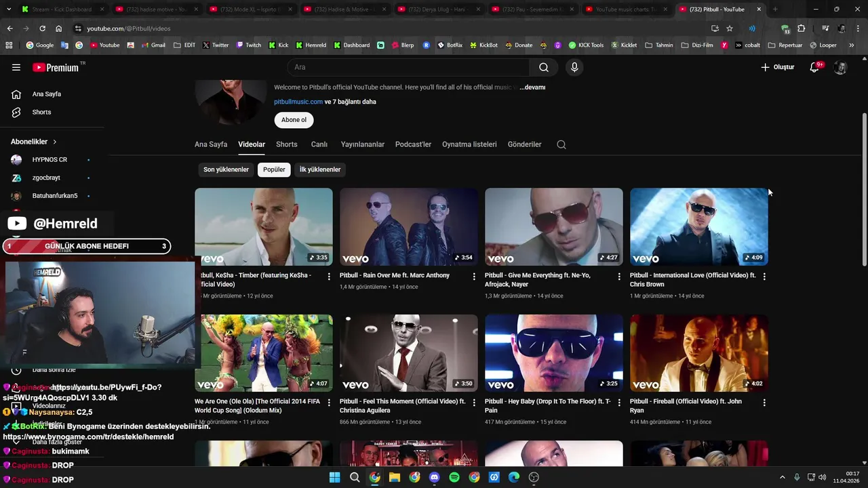868x488 pixels.
Task: Open Discord from the taskbar
Action: [435, 477]
